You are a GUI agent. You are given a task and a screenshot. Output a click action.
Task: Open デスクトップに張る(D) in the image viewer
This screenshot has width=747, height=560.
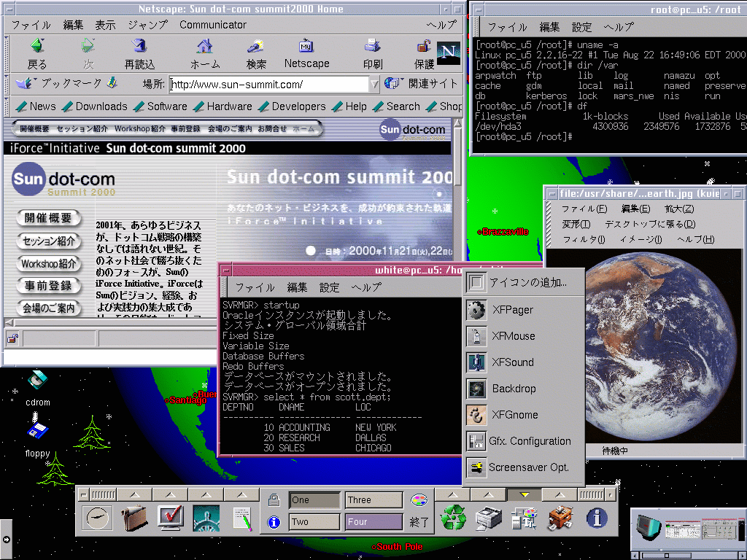(x=650, y=224)
